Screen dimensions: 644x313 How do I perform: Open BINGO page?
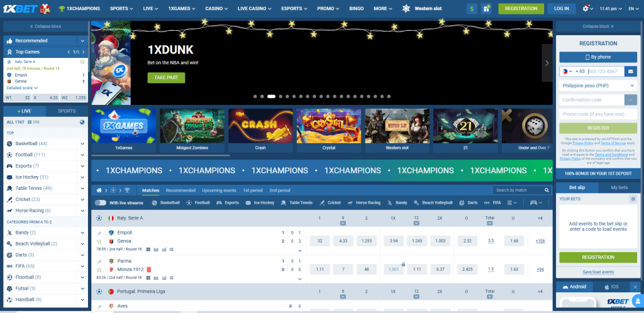[356, 9]
